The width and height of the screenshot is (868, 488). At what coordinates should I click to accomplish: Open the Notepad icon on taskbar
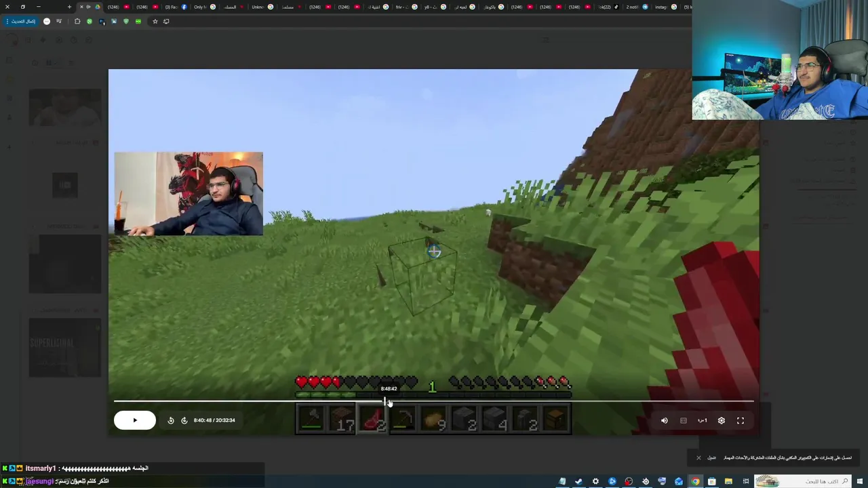[562, 481]
